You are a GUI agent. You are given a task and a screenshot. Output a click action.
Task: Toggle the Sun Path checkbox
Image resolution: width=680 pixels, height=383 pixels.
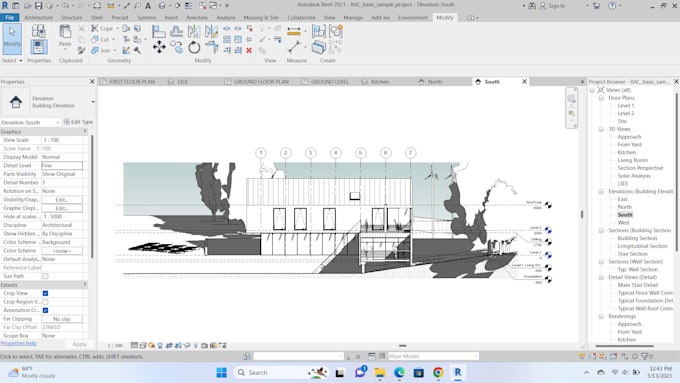tap(45, 276)
